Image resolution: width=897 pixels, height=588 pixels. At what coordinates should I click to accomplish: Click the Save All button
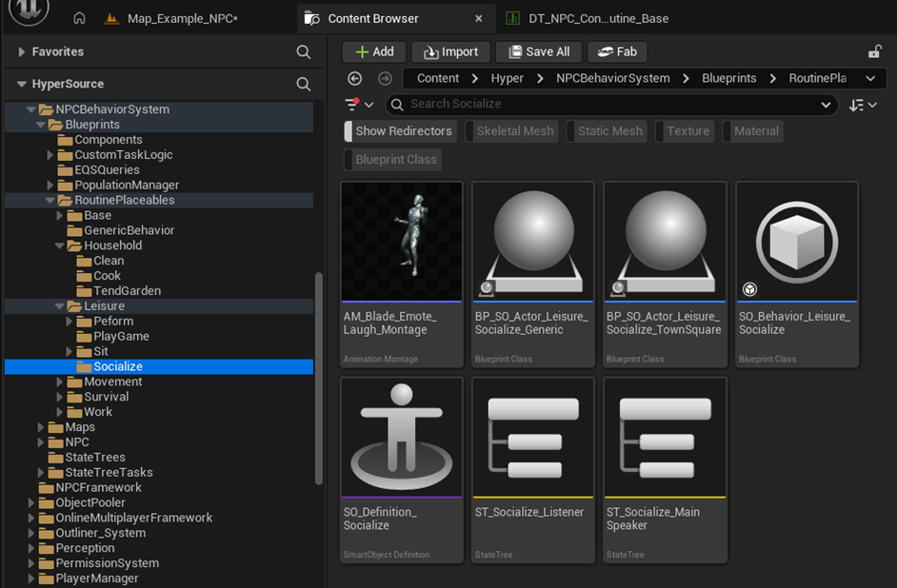[x=538, y=51]
